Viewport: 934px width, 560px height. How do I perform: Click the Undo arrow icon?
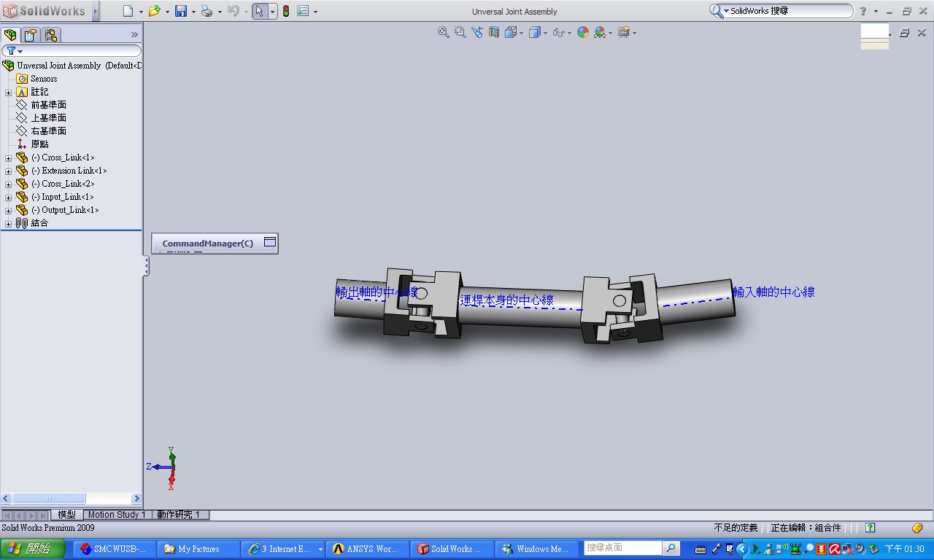click(x=233, y=11)
